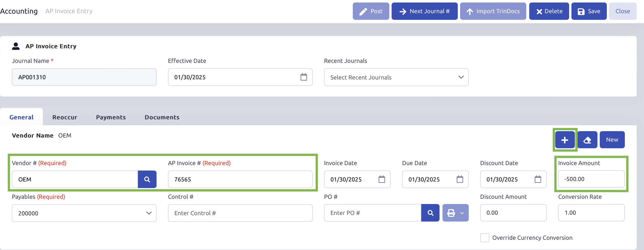This screenshot has height=250, width=644.
Task: Open the Discount Date calendar picker
Action: (537, 179)
